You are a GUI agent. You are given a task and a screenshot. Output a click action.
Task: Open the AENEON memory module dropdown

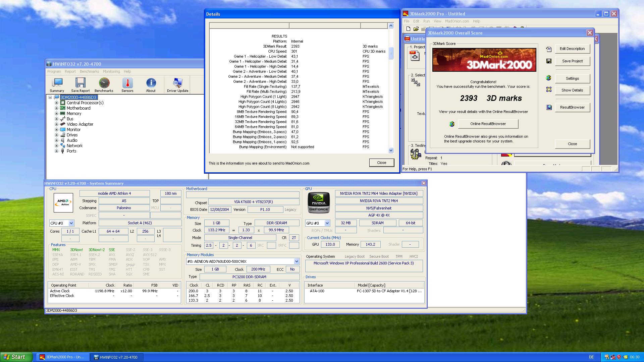point(297,261)
